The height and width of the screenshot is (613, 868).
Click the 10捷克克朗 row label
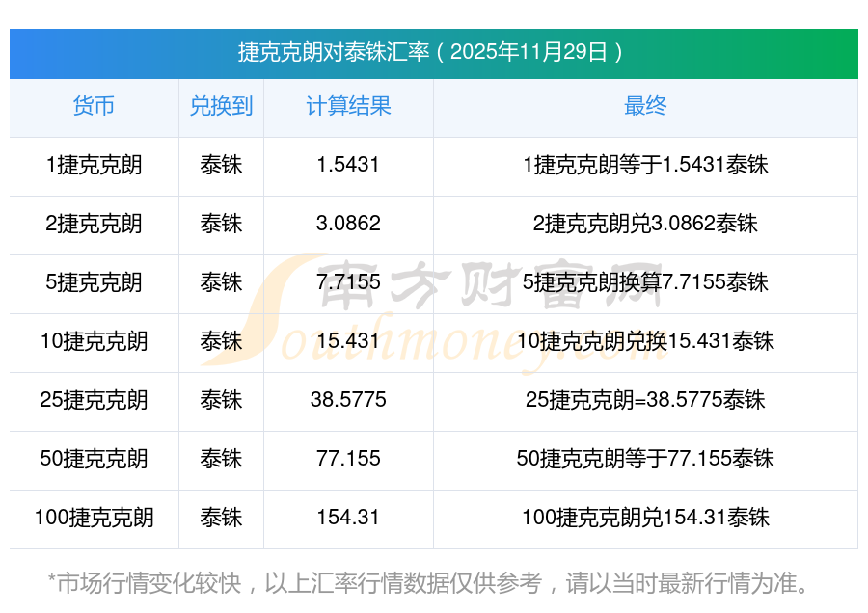pyautogui.click(x=94, y=341)
